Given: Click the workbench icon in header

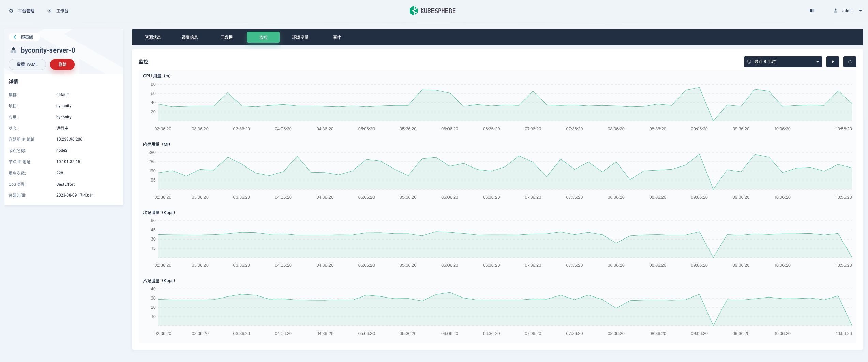Looking at the screenshot, I should pos(49,11).
